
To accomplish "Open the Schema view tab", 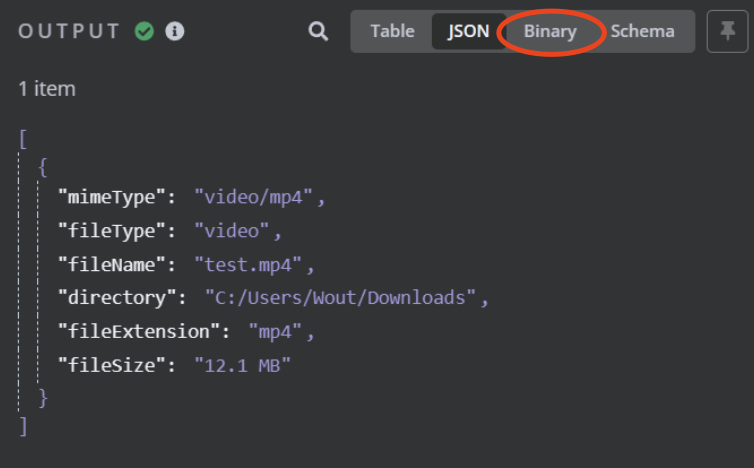I will (642, 32).
